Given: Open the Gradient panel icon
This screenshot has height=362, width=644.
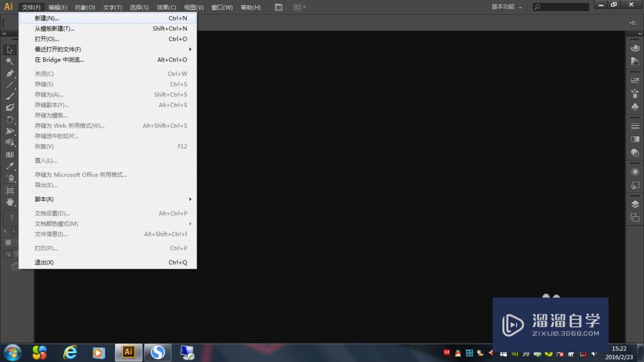Looking at the screenshot, I should point(635,139).
